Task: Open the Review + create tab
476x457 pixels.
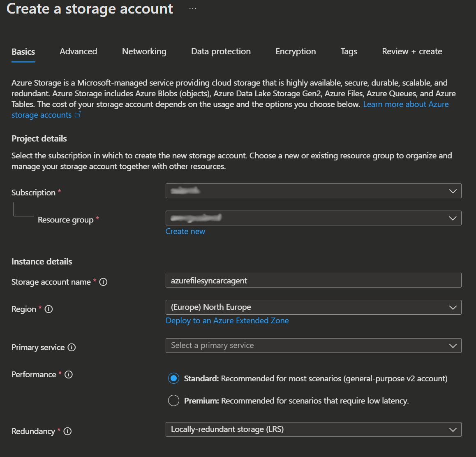Action: click(x=412, y=51)
